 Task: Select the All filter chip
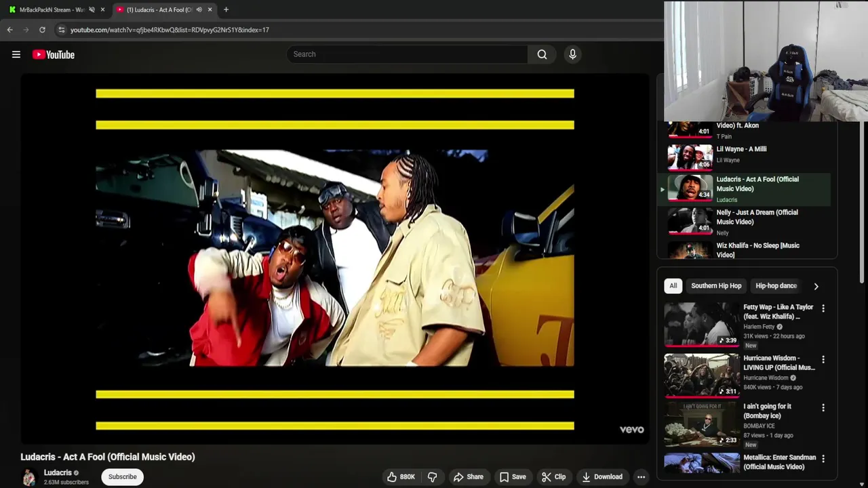click(673, 286)
